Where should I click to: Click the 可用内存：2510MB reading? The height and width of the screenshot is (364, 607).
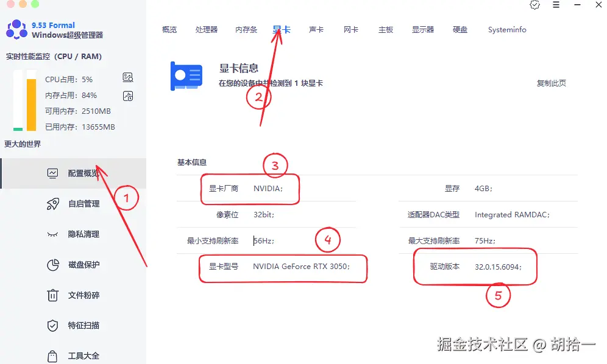point(78,111)
